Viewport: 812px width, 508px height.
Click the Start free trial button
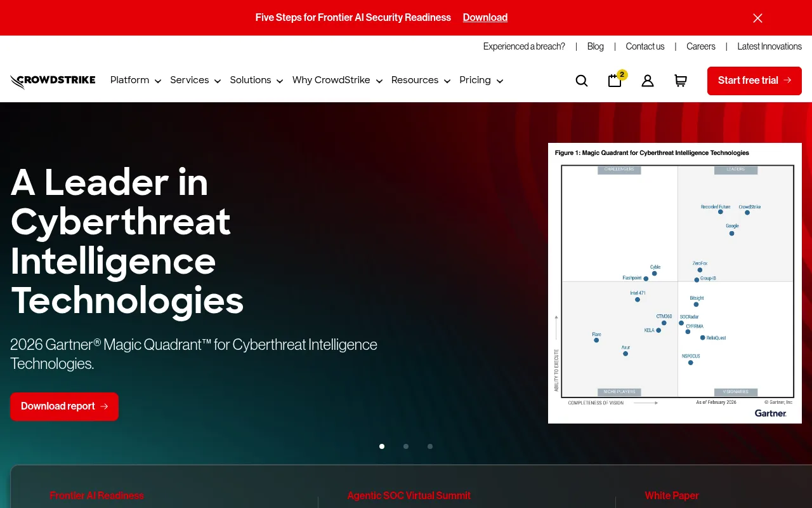point(754,81)
